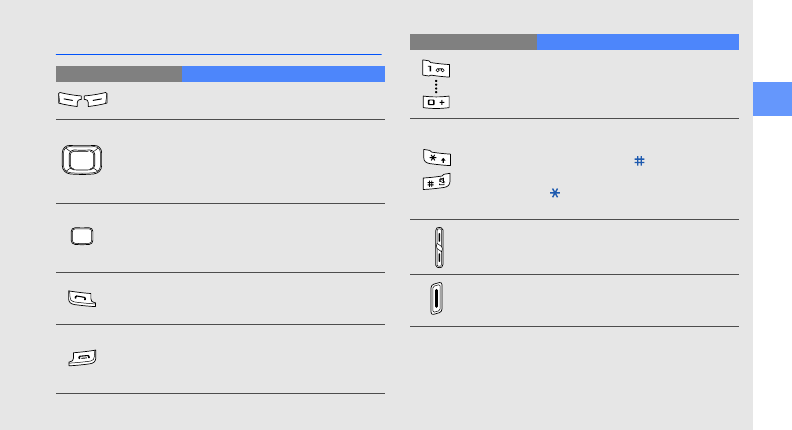Click the left table's blue header cell
This screenshot has height=430, width=792.
tap(283, 73)
